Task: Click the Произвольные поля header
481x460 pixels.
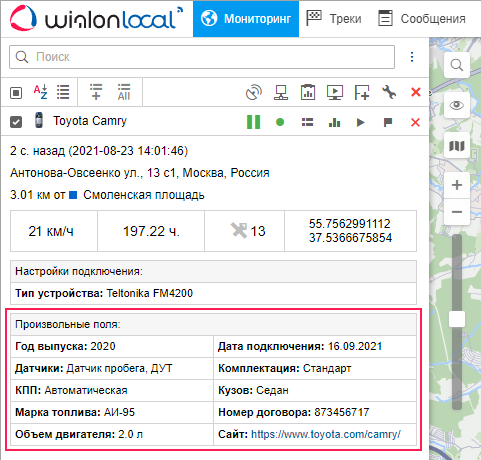Action: tap(213, 324)
